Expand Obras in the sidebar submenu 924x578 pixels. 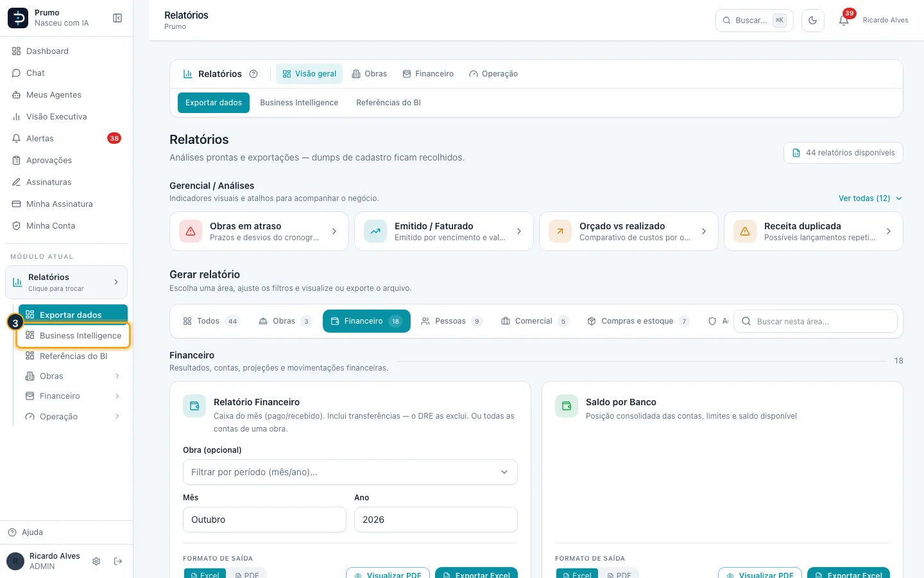73,376
